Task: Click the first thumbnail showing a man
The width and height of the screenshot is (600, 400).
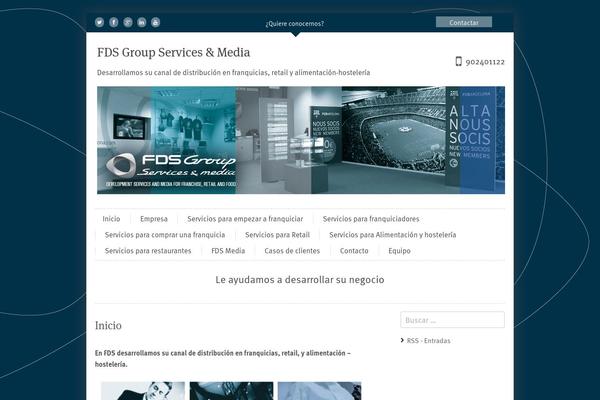Action: coord(143,391)
